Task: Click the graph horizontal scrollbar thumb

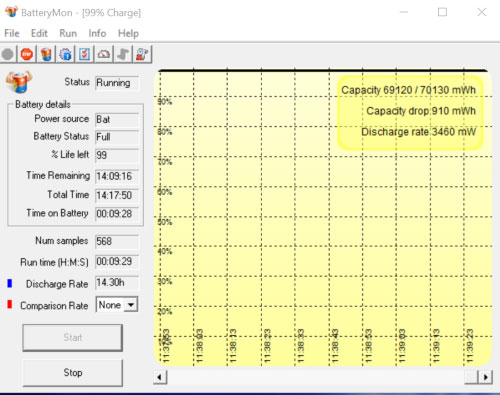Action: tap(471, 377)
